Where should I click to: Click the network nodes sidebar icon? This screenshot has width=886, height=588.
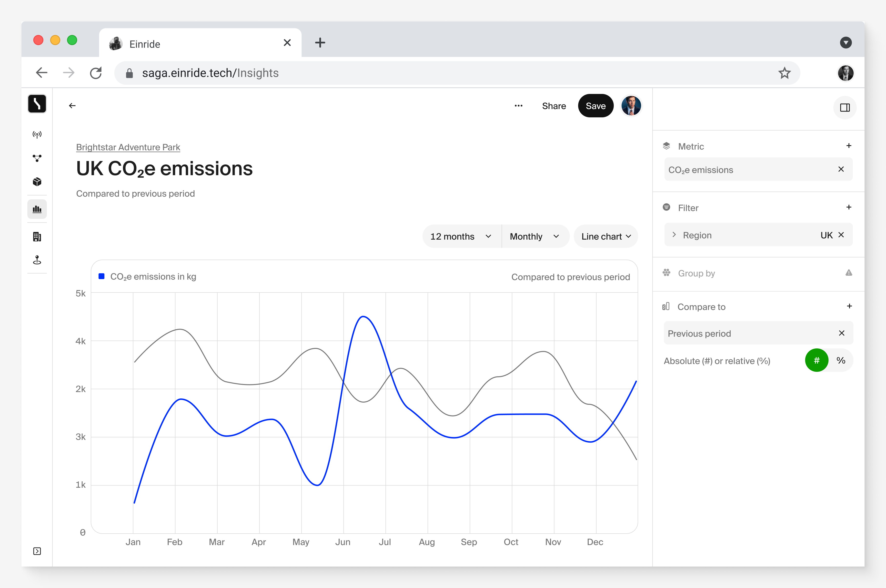tap(37, 158)
